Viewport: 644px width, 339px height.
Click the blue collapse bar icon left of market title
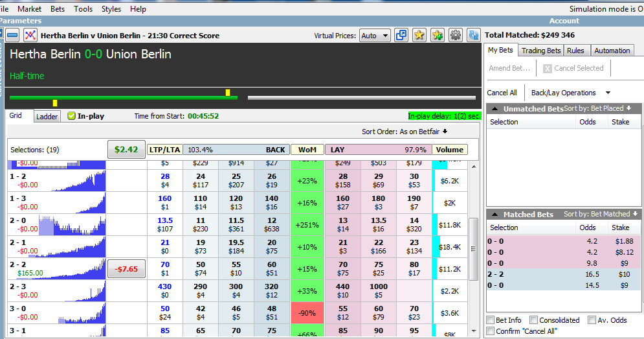pyautogui.click(x=12, y=36)
